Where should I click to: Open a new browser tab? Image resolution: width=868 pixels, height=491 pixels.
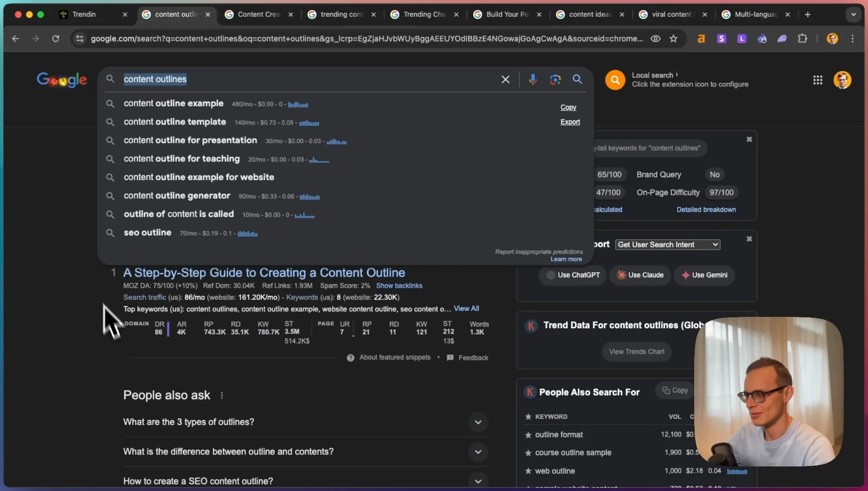(x=807, y=15)
